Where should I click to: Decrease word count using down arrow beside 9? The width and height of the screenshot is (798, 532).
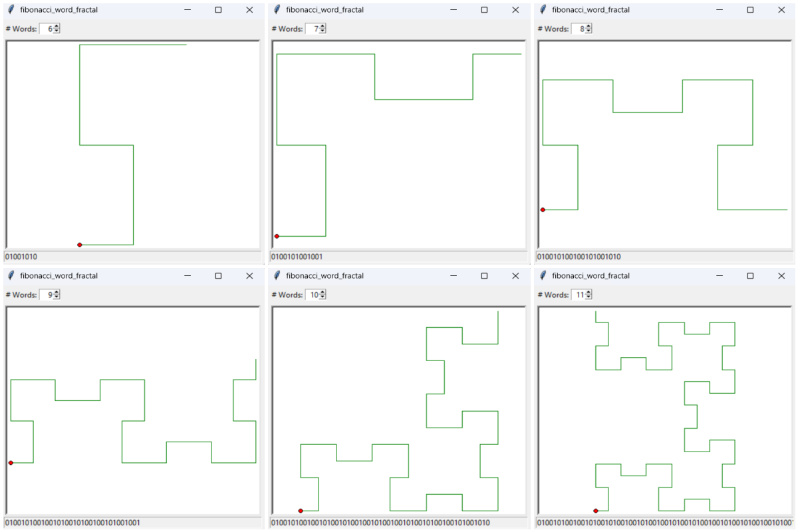click(x=57, y=297)
